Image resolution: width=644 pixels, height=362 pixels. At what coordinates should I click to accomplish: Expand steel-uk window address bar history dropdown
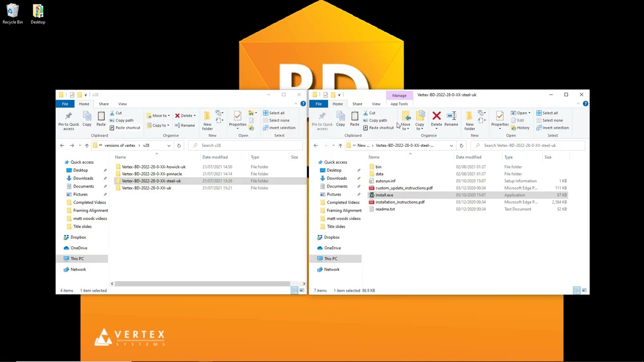pos(451,145)
